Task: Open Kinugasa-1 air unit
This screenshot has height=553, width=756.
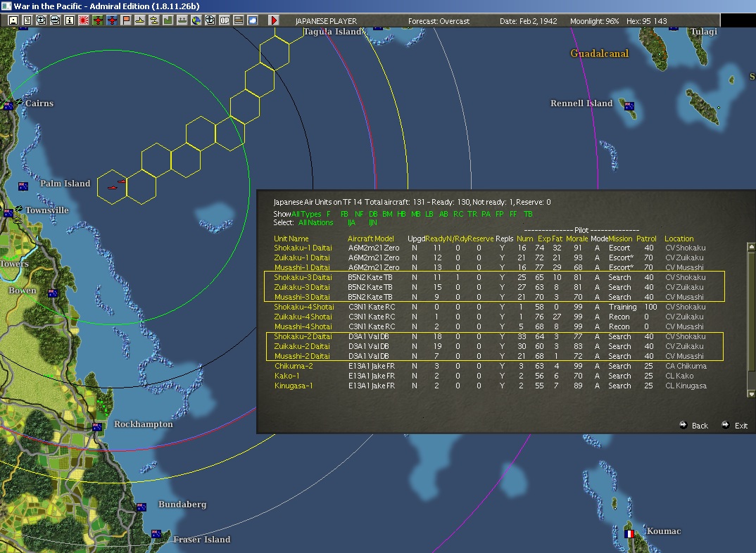Action: point(294,386)
